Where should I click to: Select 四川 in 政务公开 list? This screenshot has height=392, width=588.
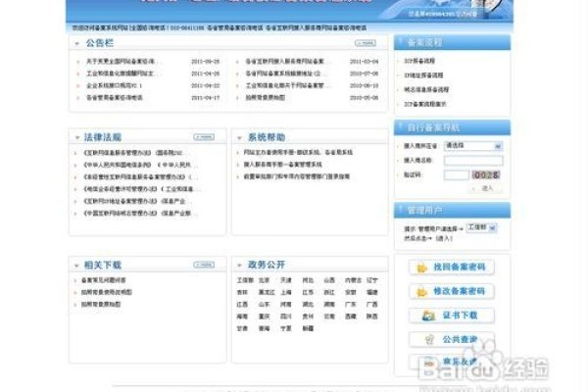(x=286, y=317)
